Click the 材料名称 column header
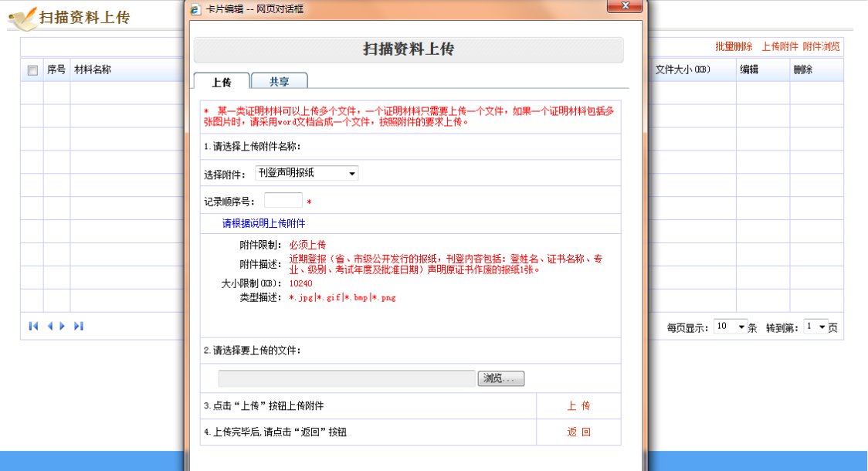This screenshot has width=868, height=471. pos(93,69)
